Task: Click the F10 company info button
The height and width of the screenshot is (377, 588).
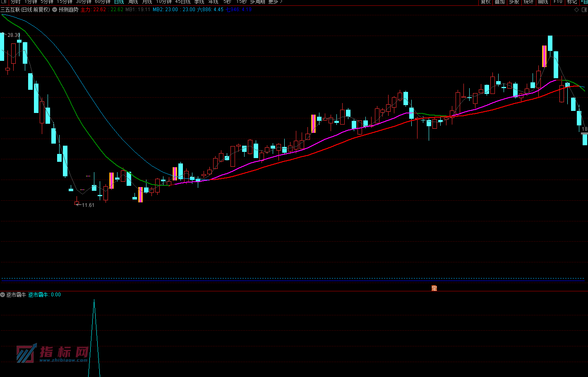Action: click(x=558, y=2)
